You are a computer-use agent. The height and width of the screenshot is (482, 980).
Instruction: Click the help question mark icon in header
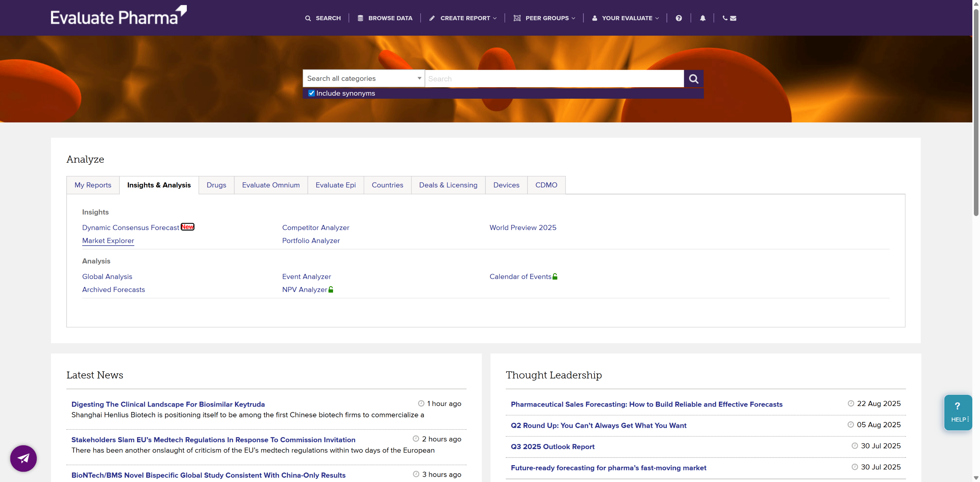click(x=678, y=18)
